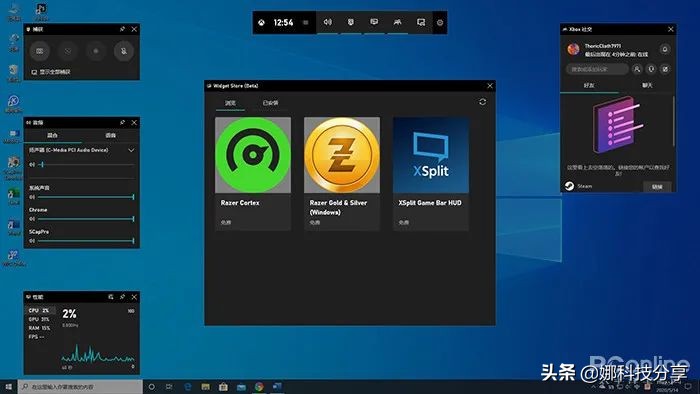Pin the Performance widget
This screenshot has width=700, height=394.
122,297
